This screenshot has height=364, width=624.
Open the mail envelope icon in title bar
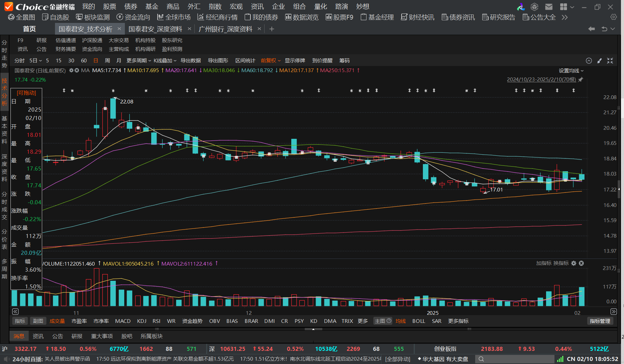[549, 7]
